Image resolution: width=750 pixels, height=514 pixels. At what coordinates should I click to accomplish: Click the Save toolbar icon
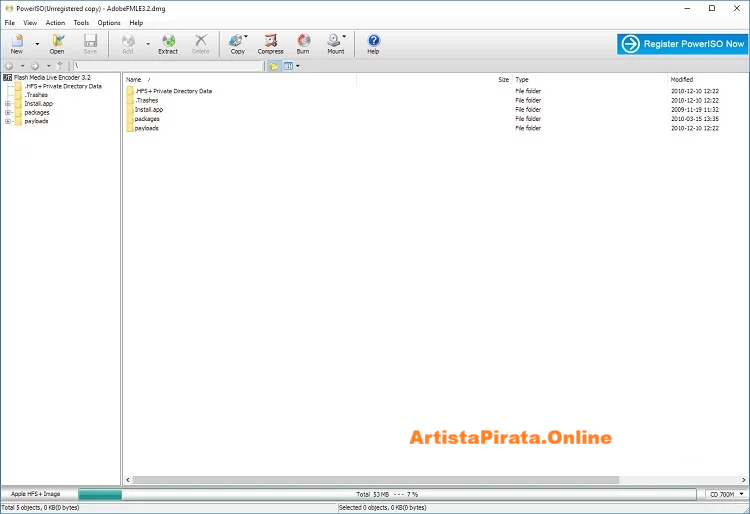click(x=90, y=44)
